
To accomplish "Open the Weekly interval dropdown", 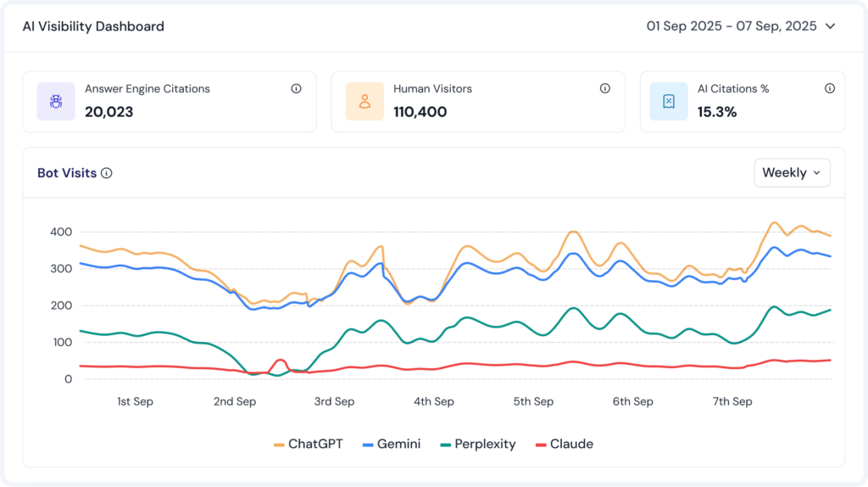I will pos(792,173).
